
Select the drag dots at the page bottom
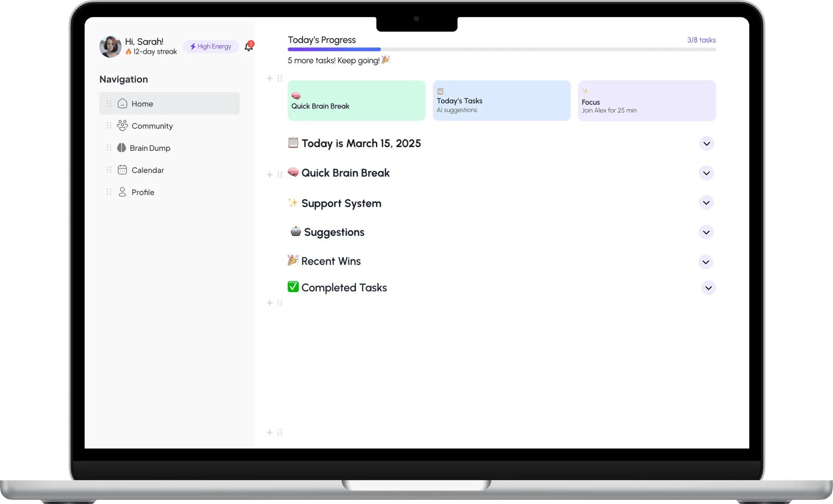tap(280, 432)
